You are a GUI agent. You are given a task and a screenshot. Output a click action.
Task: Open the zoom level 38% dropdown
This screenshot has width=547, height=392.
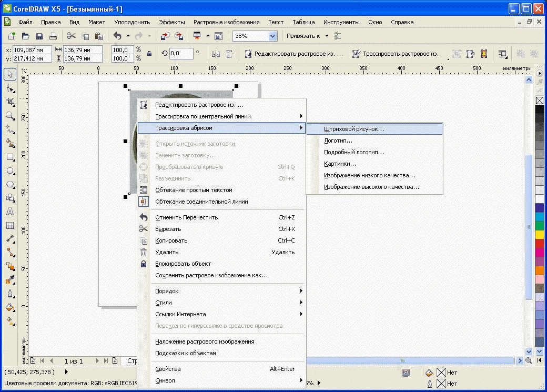tap(273, 36)
